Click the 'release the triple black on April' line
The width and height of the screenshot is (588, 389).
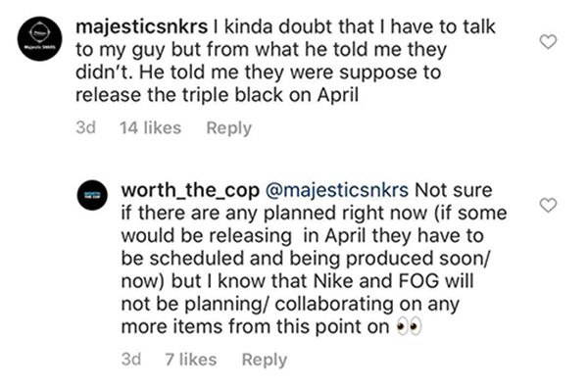[218, 95]
